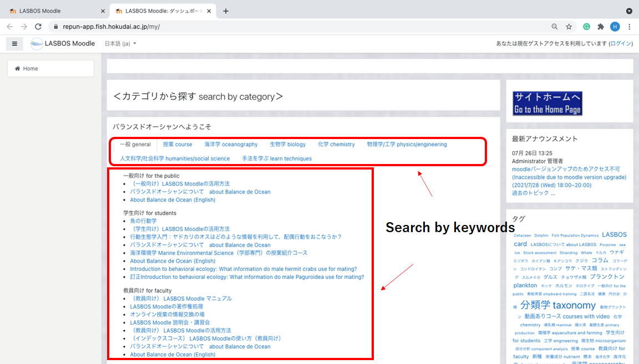639x364 pixels.
Task: Click the プランクトン tag
Action: 607,277
